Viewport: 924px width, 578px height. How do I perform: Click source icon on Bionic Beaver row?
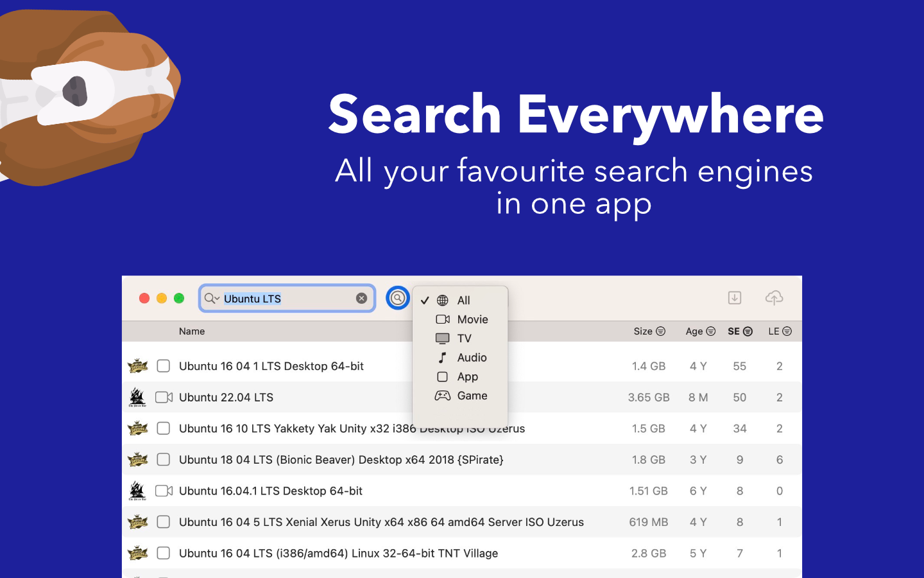(138, 460)
